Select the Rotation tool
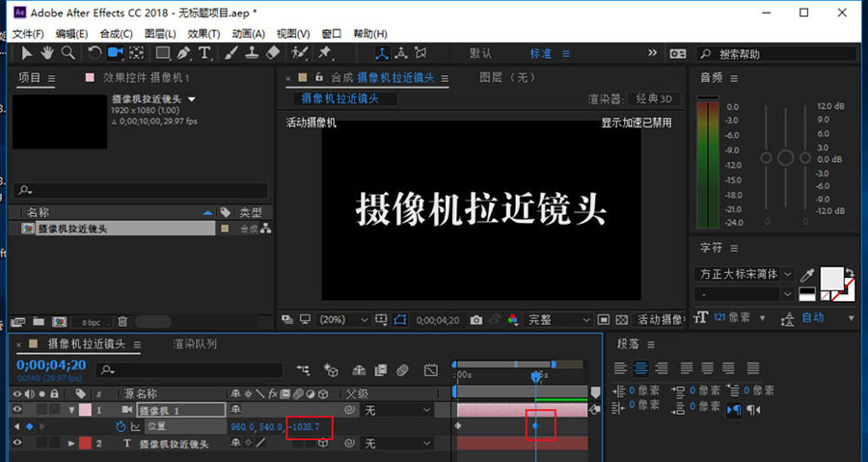Viewport: 868px width, 462px height. click(95, 53)
